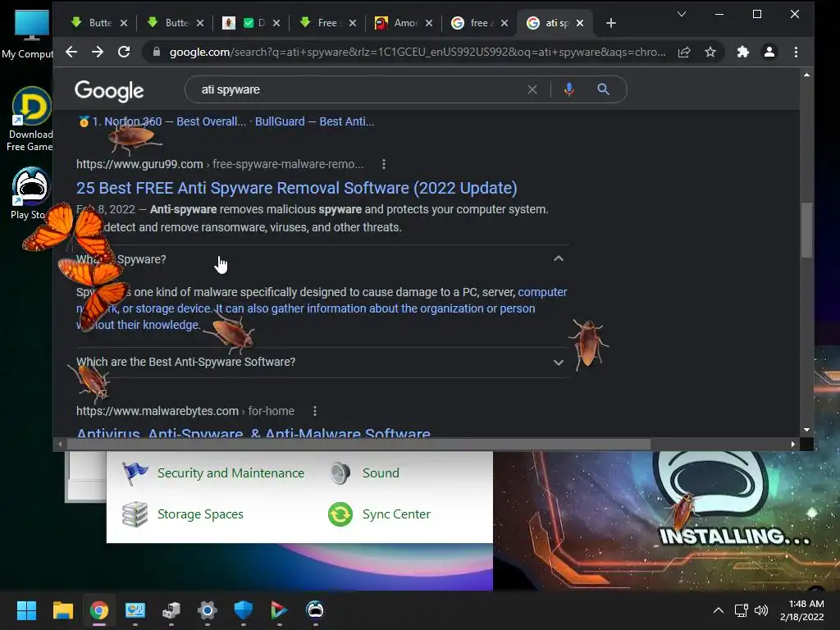Click the Chrome address bar URL
Screen dimensions: 840x630
coord(418,52)
